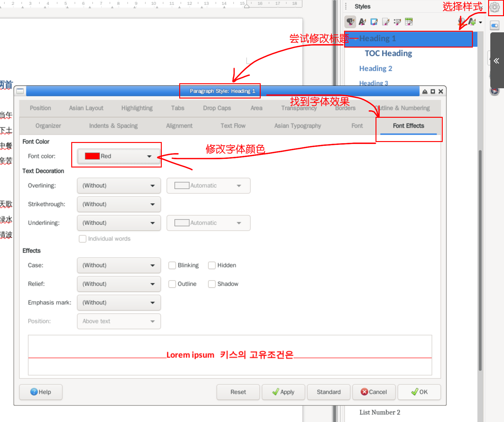Toggle Outline checkbox
504x422 pixels.
click(x=172, y=284)
